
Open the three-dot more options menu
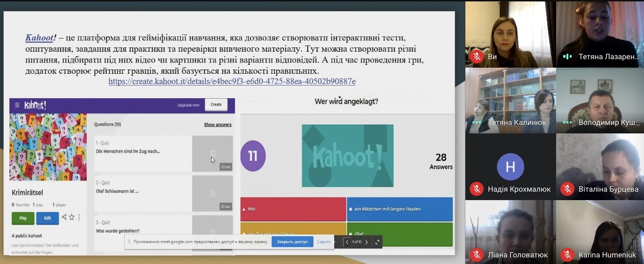click(x=79, y=217)
